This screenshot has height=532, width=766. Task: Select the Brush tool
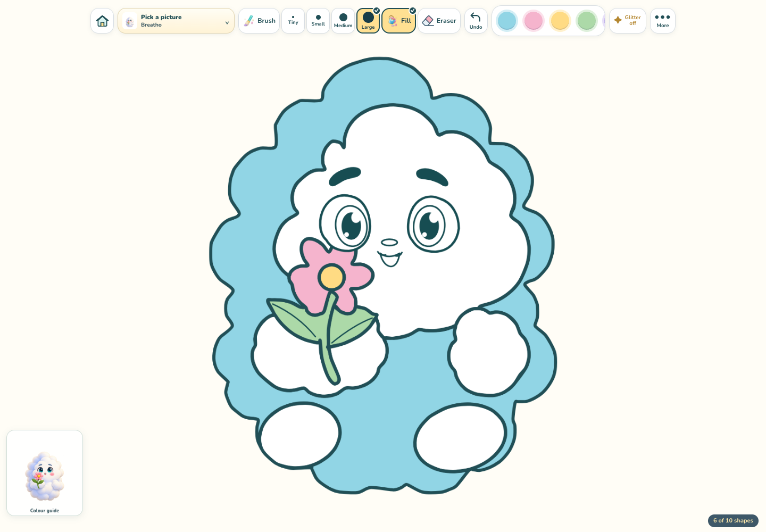pyautogui.click(x=259, y=21)
